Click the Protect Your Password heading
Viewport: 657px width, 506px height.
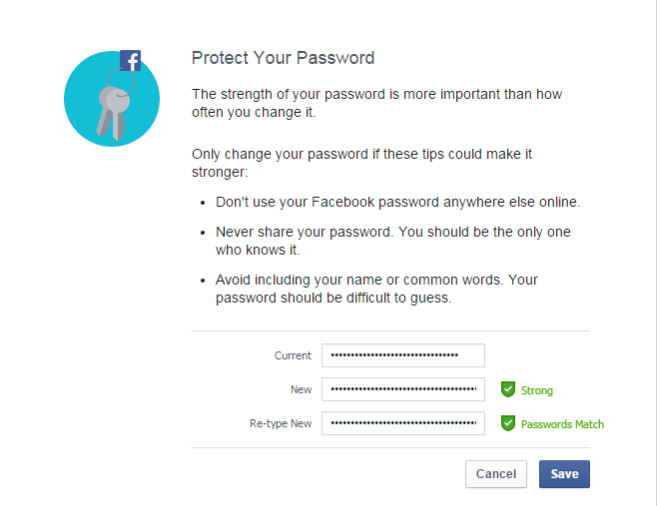pos(283,58)
